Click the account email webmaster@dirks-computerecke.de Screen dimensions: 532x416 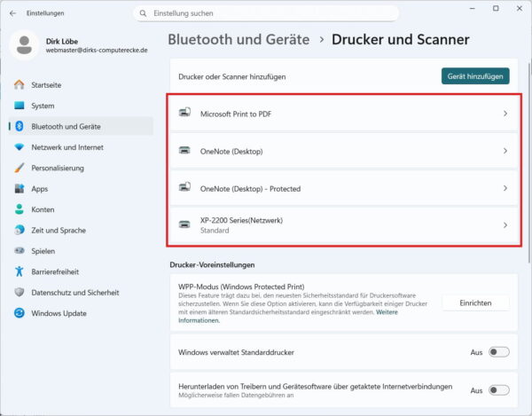coord(97,51)
